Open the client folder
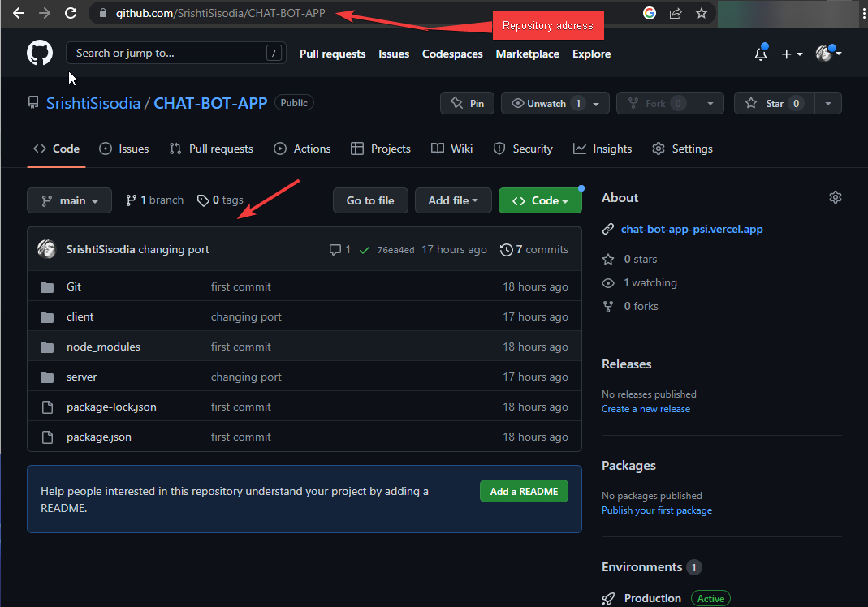The width and height of the screenshot is (868, 607). [x=80, y=316]
